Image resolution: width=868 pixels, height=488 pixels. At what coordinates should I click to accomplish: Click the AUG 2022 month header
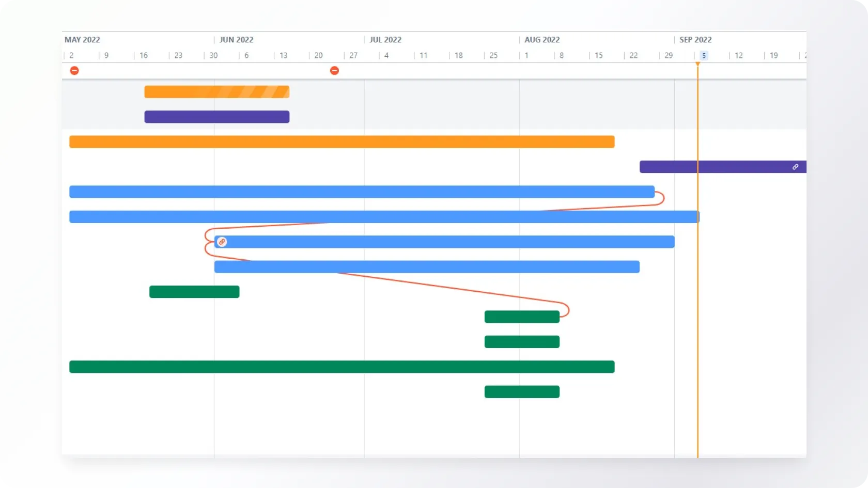541,40
